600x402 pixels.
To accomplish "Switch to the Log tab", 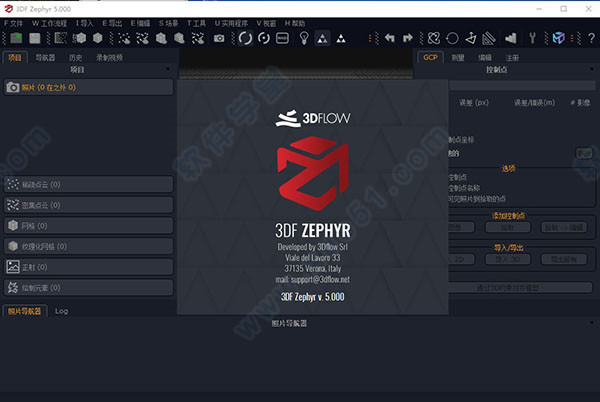I will [x=61, y=311].
